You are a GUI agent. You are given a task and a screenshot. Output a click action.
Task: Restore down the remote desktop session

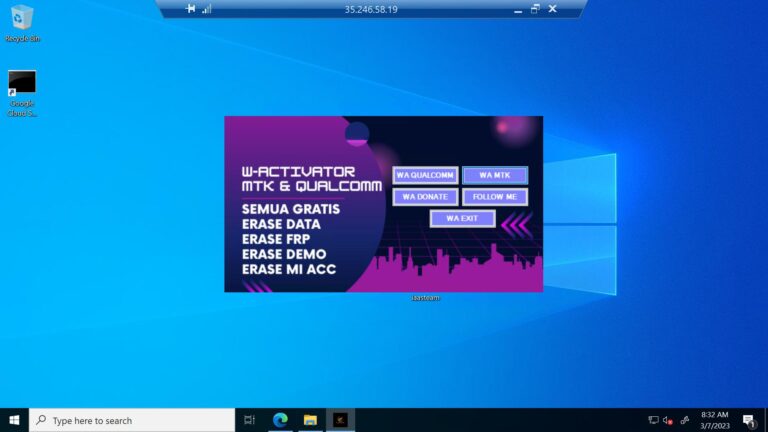coord(535,9)
